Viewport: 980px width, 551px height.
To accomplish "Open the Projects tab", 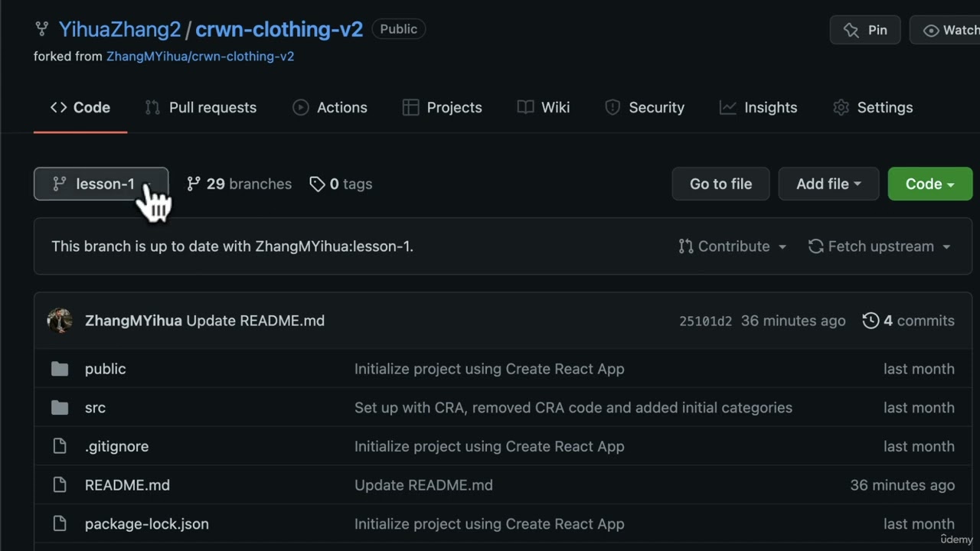I will (x=443, y=108).
